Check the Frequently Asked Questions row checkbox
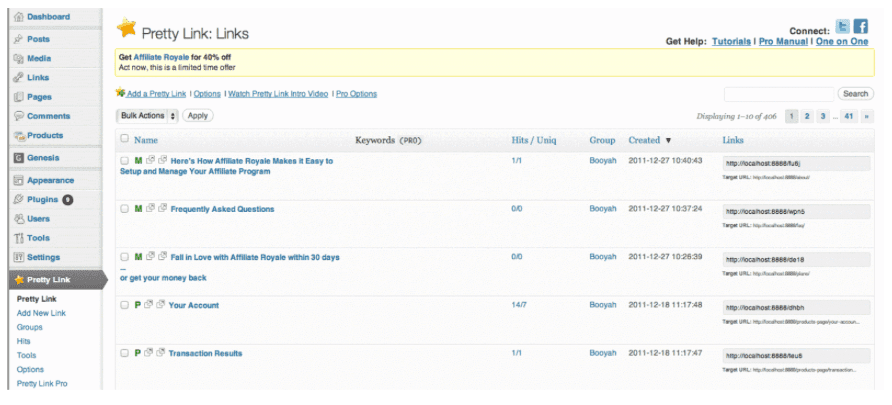892x405 pixels. (125, 209)
